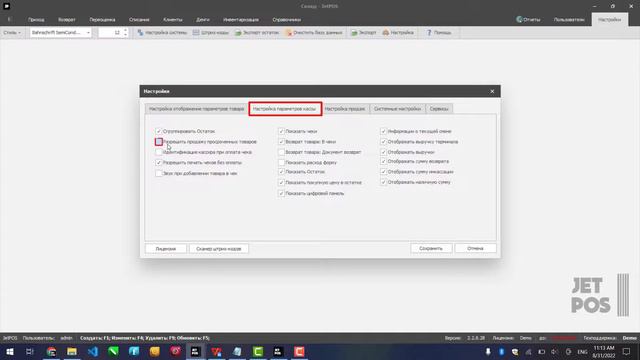Open Настройка системы toolbar item
Screen dimensions: 640x360
(x=162, y=32)
